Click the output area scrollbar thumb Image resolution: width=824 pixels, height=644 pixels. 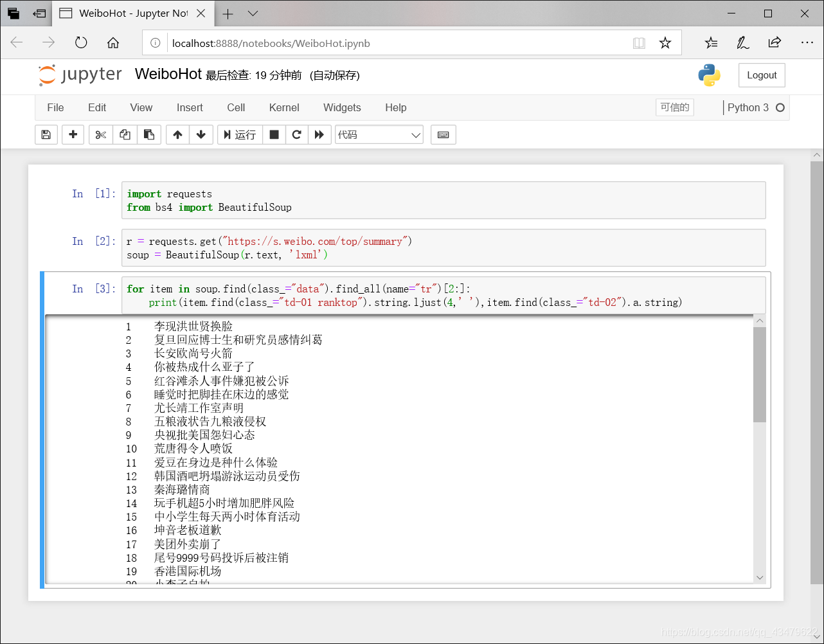tap(760, 375)
